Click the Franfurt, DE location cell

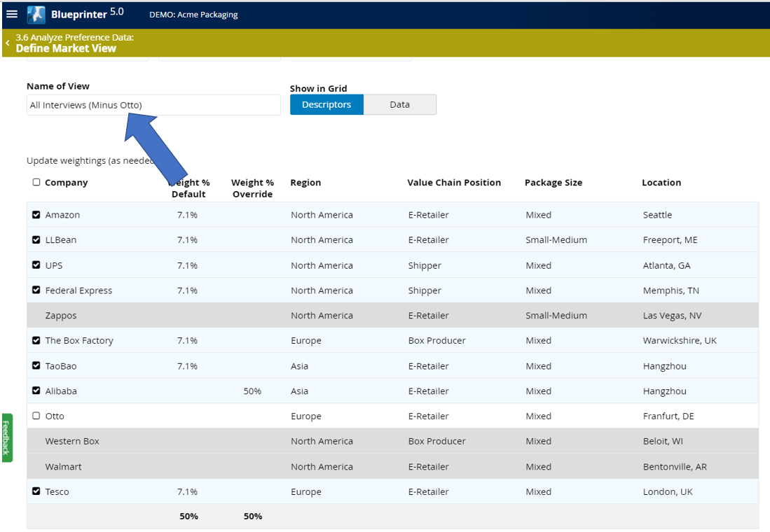(668, 416)
